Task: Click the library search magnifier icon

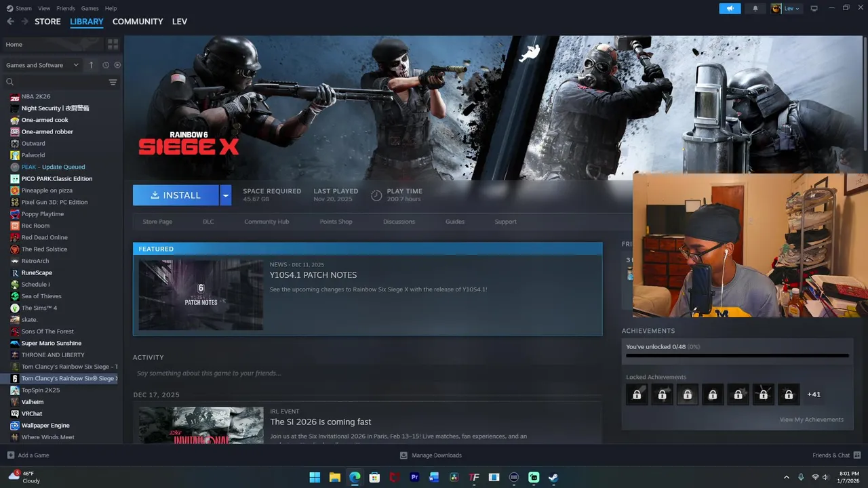Action: (x=10, y=82)
